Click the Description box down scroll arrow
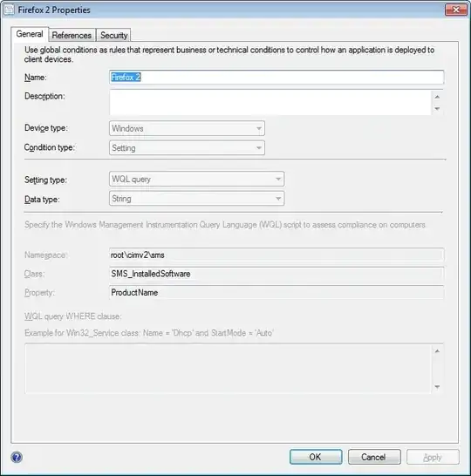Screen dimensions: 471x476 point(437,109)
